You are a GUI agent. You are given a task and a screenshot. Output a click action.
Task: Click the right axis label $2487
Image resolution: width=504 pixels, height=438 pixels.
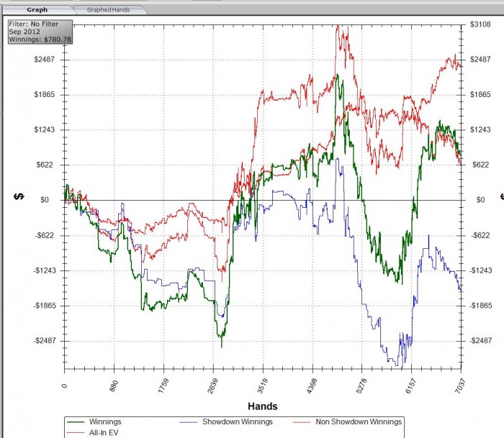click(480, 60)
